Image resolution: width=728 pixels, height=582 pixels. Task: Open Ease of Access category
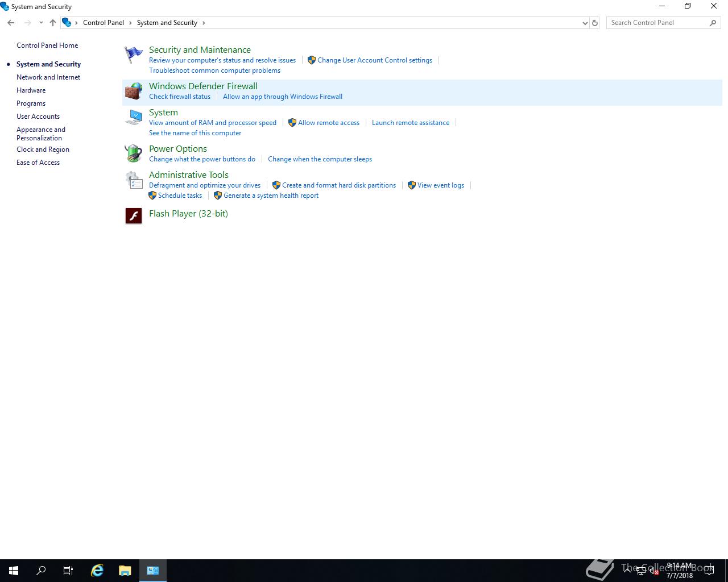coord(38,163)
